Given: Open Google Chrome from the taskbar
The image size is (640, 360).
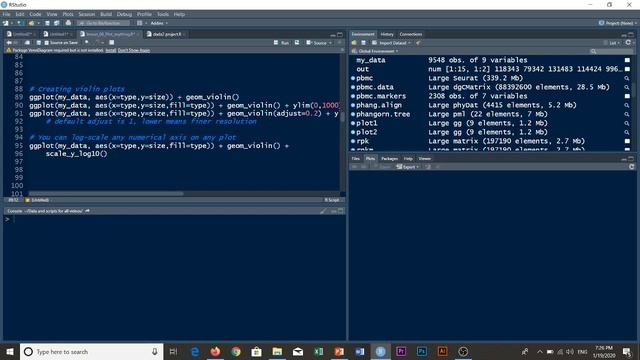Looking at the screenshot, I should (x=236, y=351).
